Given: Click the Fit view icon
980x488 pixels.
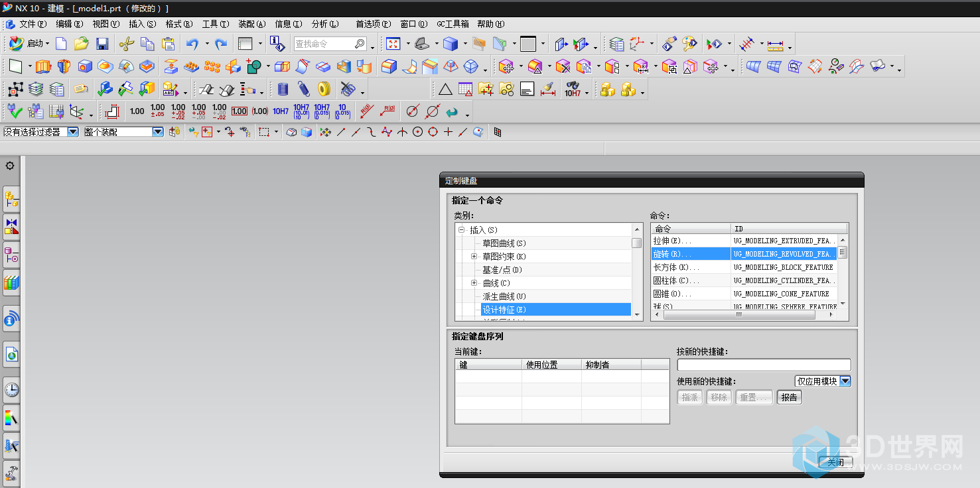Looking at the screenshot, I should (393, 44).
